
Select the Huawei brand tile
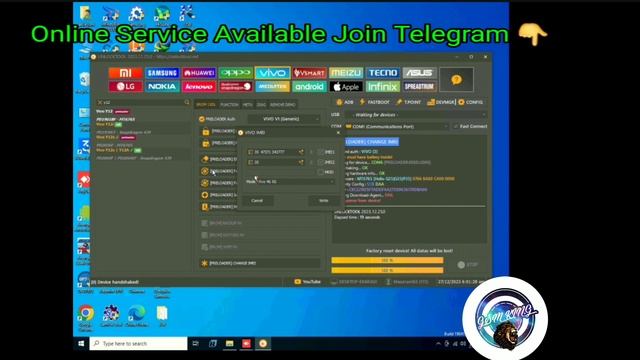pyautogui.click(x=199, y=73)
